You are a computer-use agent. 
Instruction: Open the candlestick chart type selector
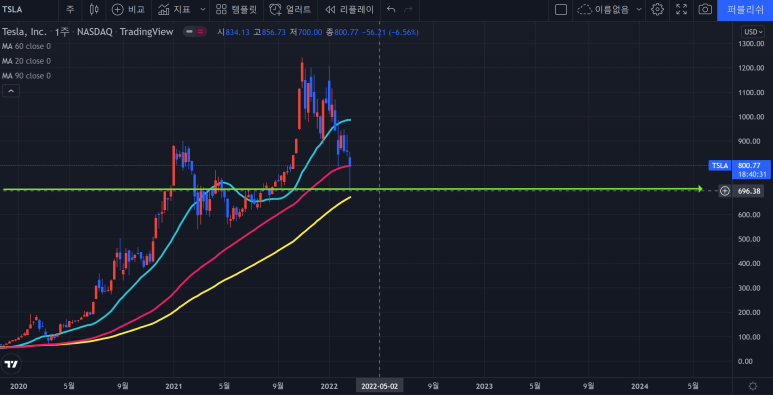coord(94,9)
